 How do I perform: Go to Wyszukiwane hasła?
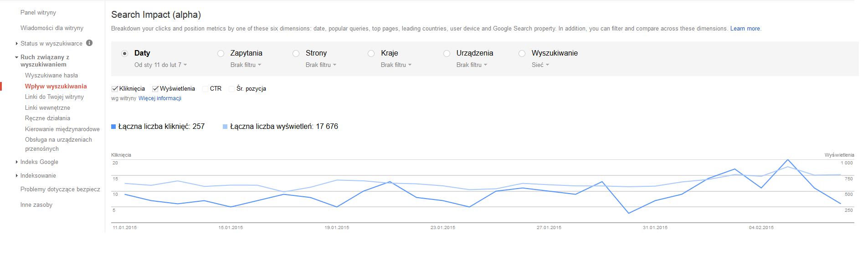(x=51, y=76)
